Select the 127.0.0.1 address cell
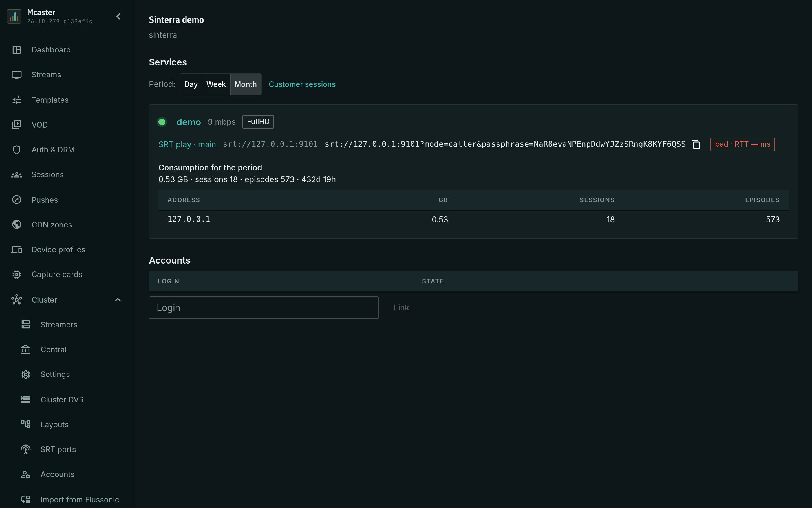 tap(189, 219)
